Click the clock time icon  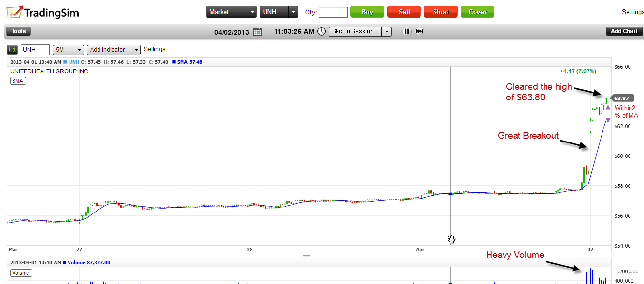(322, 32)
